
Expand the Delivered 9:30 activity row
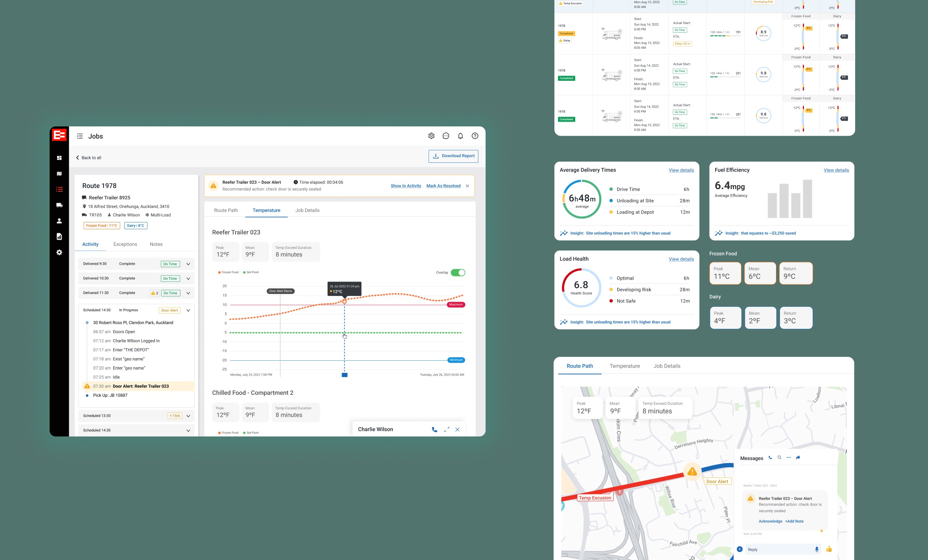[188, 264]
